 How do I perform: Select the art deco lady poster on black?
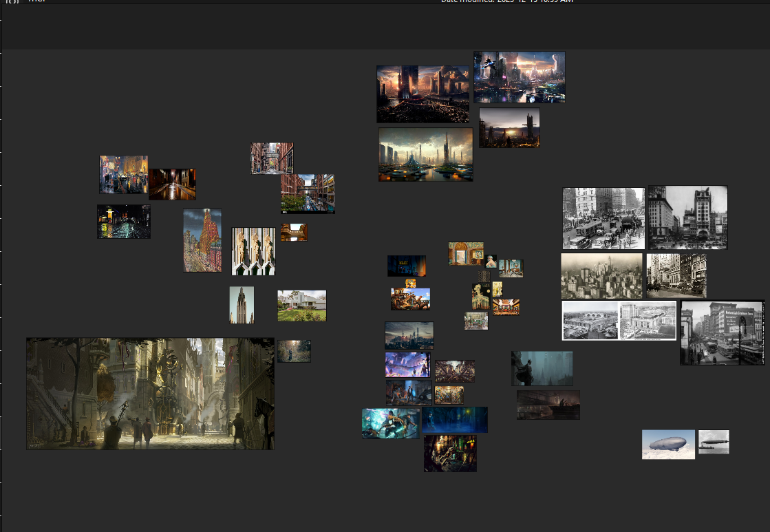point(481,296)
